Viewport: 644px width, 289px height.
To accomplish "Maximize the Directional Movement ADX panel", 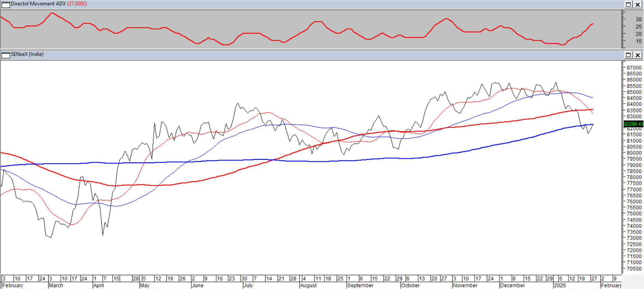I will click(x=628, y=4).
